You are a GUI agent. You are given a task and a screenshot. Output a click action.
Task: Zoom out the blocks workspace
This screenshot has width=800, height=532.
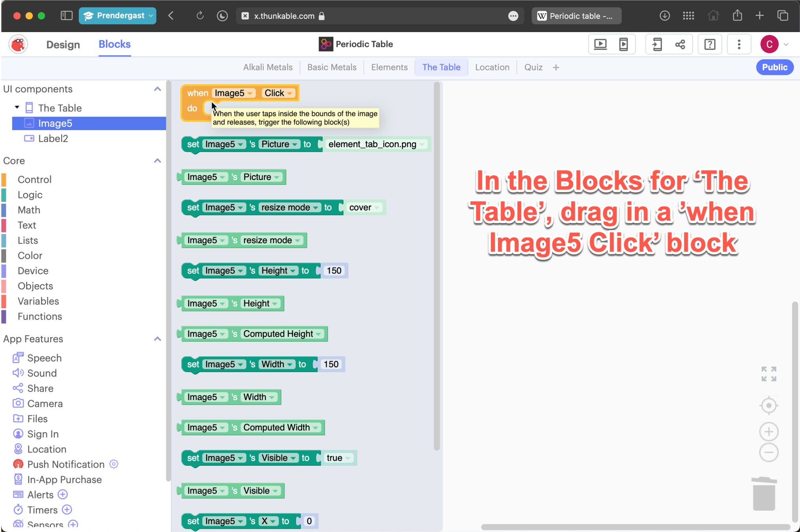768,452
